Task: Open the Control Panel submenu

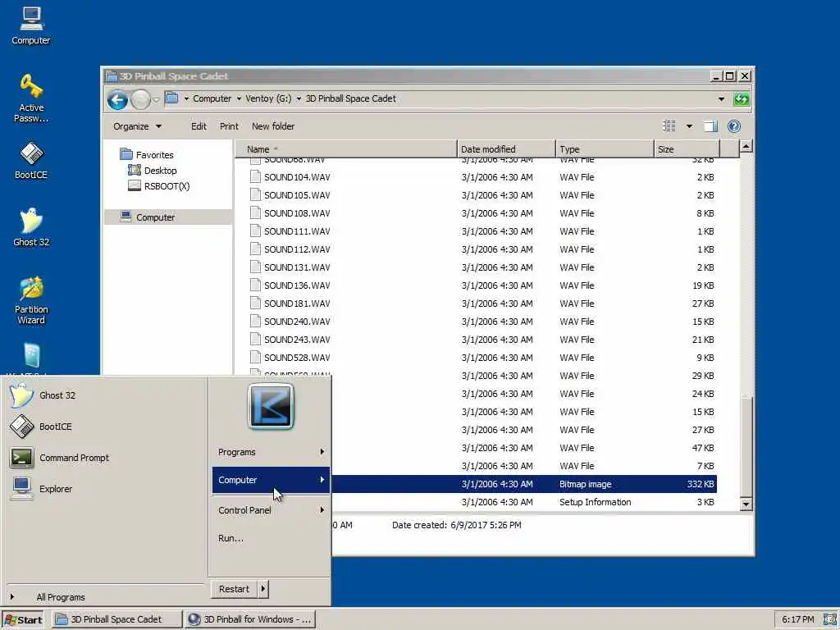Action: point(271,510)
